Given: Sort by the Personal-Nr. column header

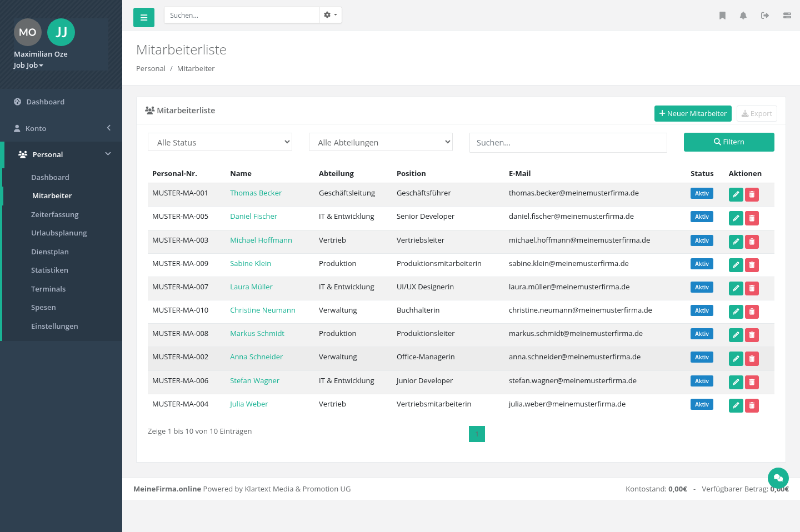Looking at the screenshot, I should click(x=174, y=173).
